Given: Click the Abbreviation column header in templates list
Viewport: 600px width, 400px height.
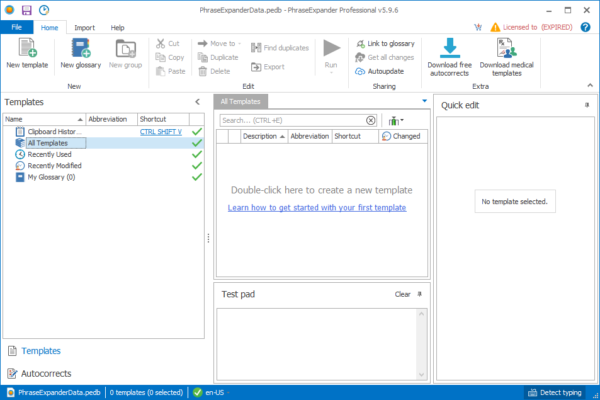Looking at the screenshot, I should (x=310, y=136).
